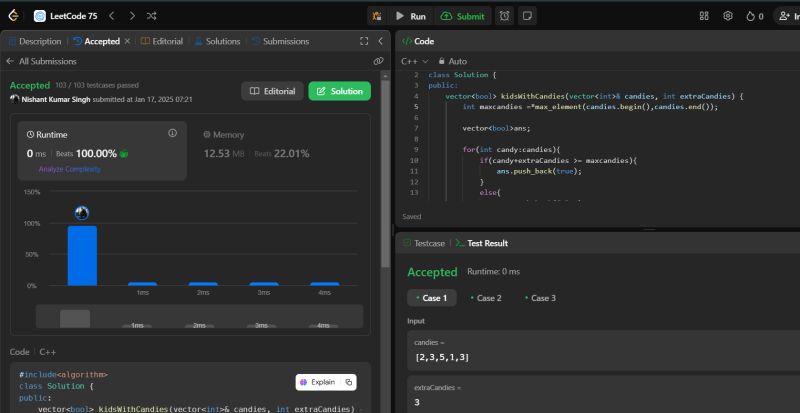Maximize the left panel with fullscreen icon
Viewport: 800px width, 413px height.
pyautogui.click(x=364, y=41)
